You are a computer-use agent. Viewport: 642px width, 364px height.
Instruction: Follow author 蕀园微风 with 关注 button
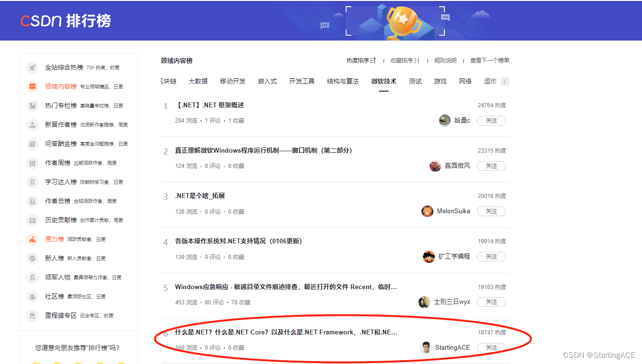point(491,166)
